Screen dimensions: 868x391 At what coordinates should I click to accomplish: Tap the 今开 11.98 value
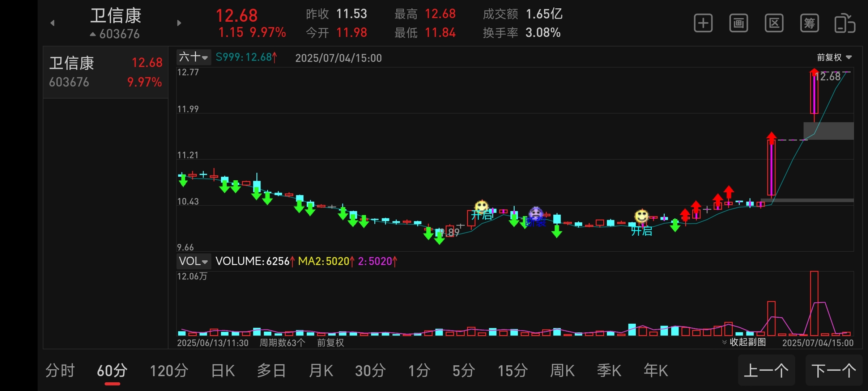click(352, 33)
